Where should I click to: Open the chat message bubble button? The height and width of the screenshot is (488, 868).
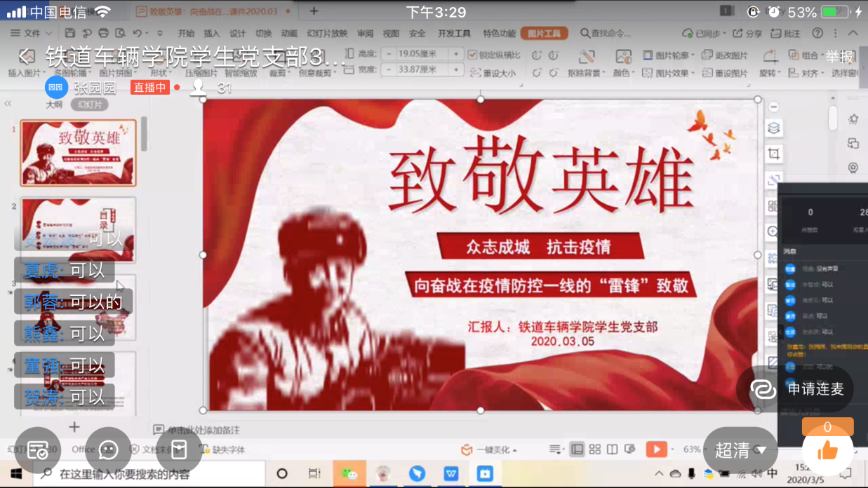click(x=108, y=450)
